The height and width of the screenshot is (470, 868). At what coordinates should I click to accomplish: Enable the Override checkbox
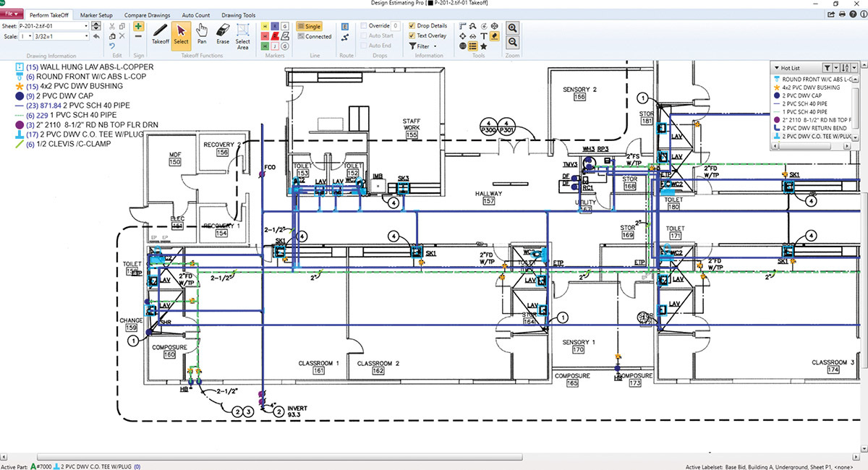pyautogui.click(x=364, y=26)
